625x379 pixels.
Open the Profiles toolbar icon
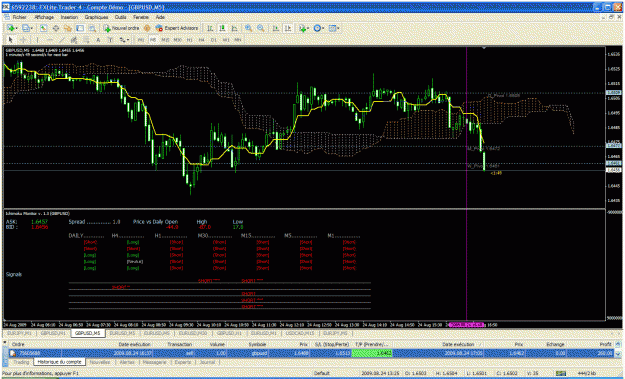pyautogui.click(x=26, y=28)
